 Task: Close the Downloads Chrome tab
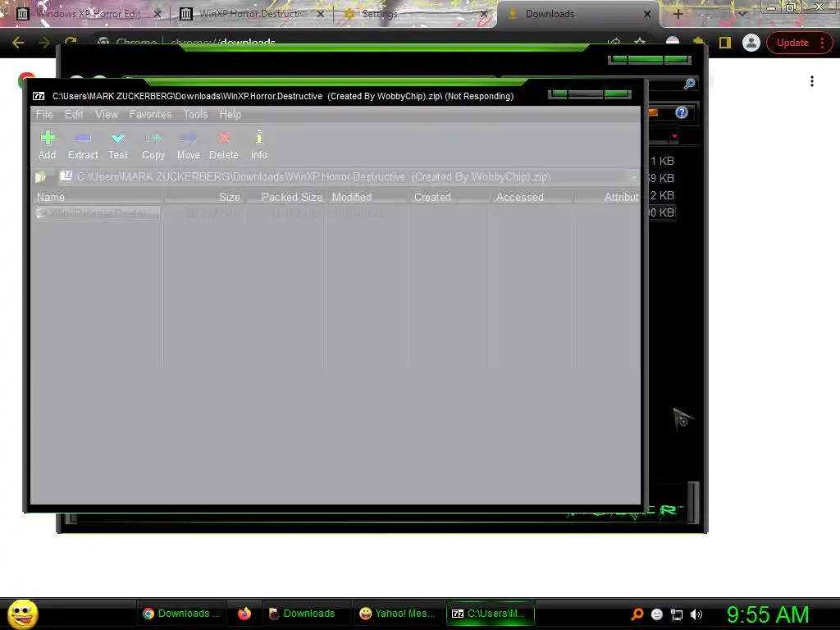tap(647, 14)
